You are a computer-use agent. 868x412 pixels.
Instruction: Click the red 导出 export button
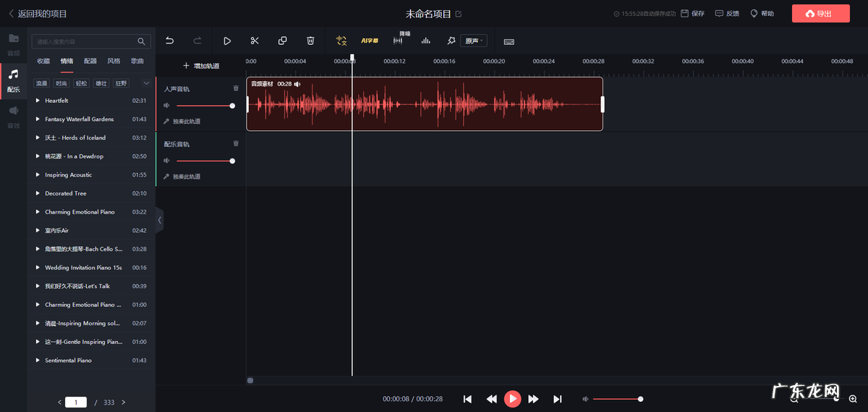coord(820,14)
